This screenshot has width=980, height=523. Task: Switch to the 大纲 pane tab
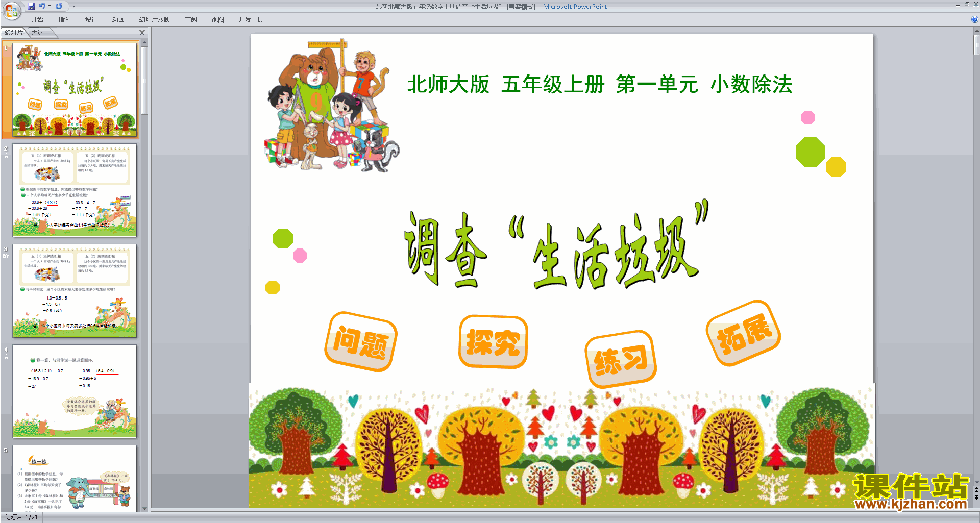38,33
